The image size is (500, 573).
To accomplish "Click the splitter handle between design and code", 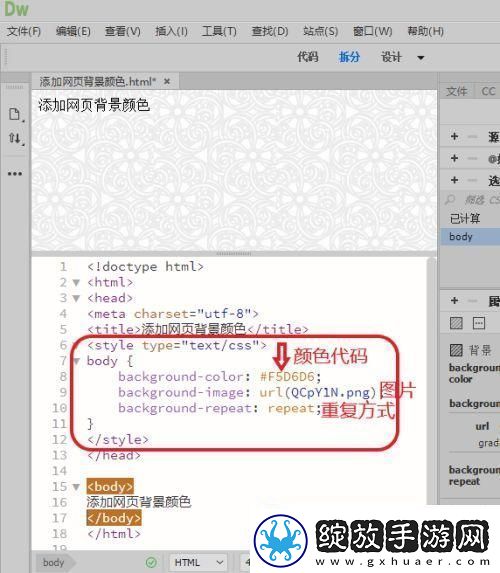I will tap(234, 253).
